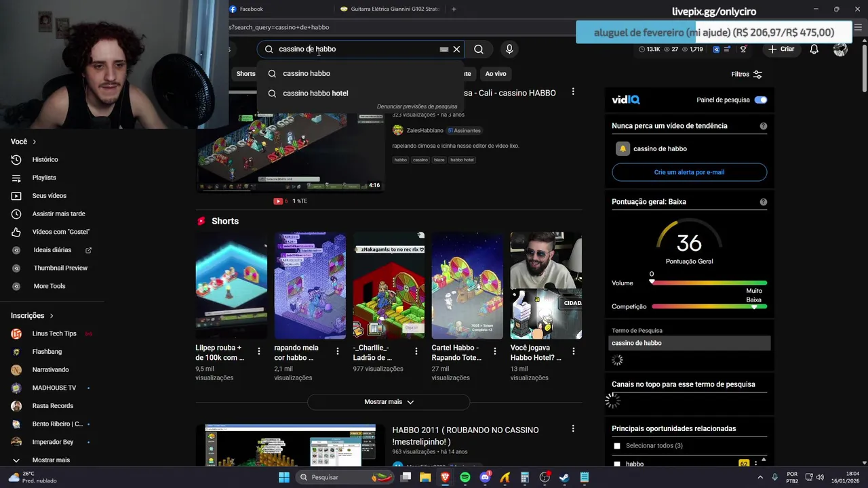Click the Criar create button
This screenshot has height=488, width=868.
coord(781,49)
